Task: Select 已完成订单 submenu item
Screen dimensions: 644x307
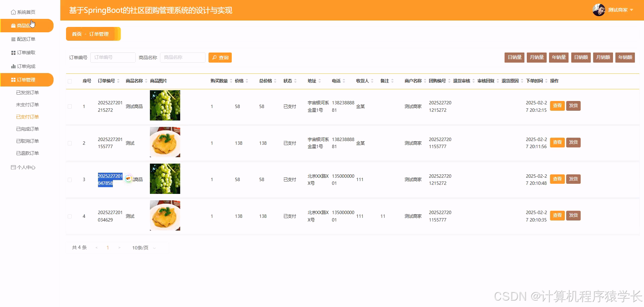Action: pos(27,129)
